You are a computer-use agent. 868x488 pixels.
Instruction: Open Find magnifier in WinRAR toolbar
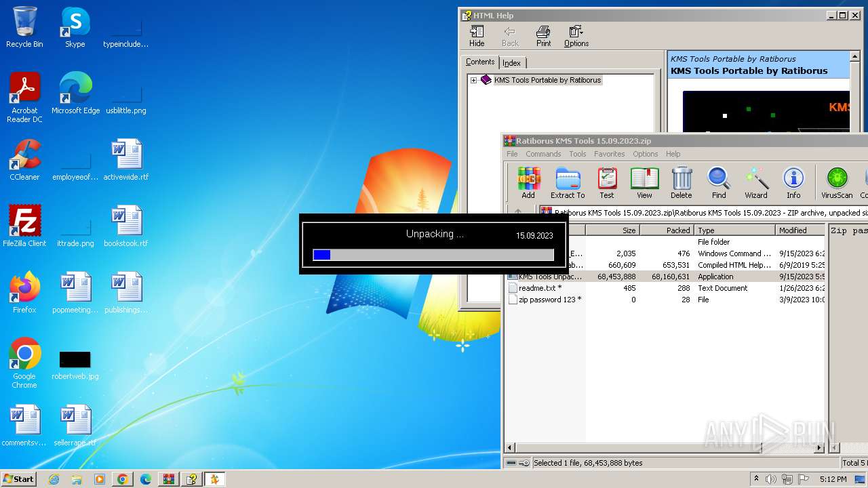[x=719, y=183]
